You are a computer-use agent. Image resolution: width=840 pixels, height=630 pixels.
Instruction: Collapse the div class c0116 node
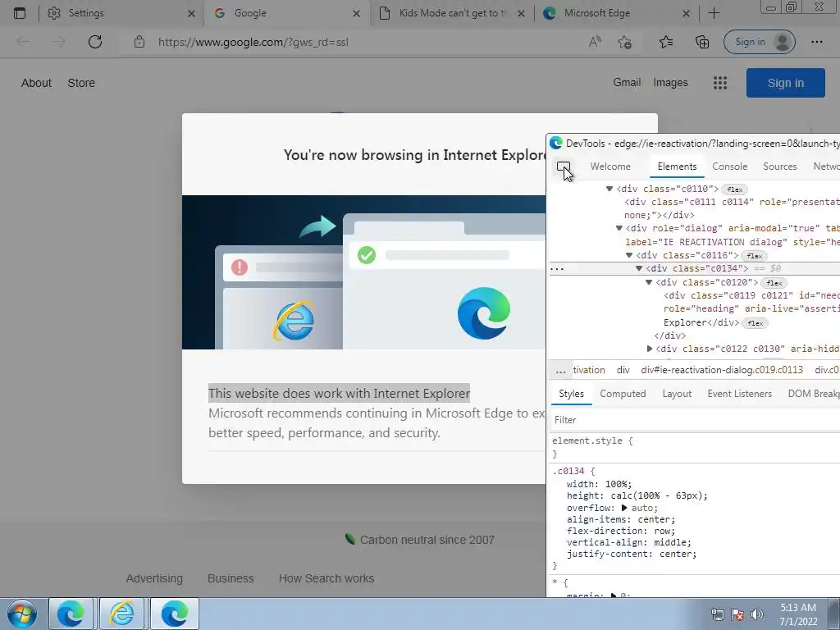(x=629, y=256)
